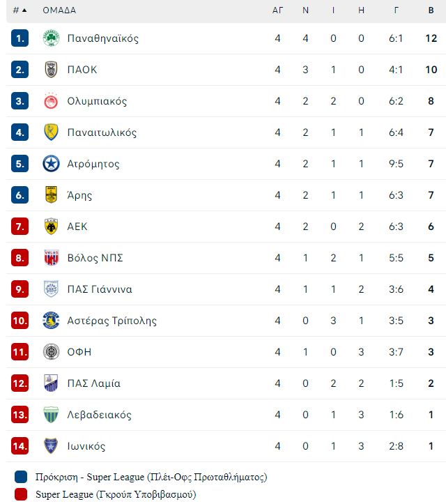The width and height of the screenshot is (446, 504).
Task: Click the ΑΕΚ eagle crest
Action: click(x=51, y=227)
